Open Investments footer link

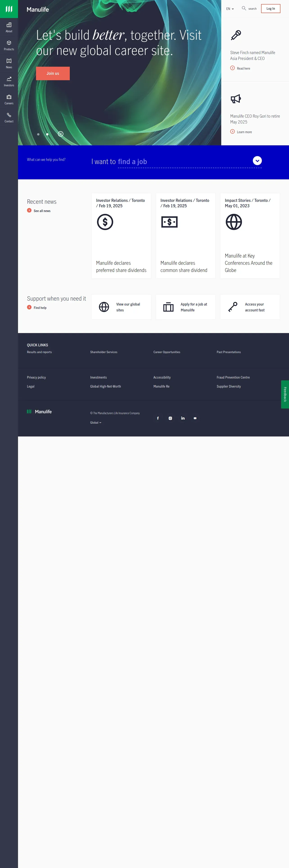pos(98,377)
